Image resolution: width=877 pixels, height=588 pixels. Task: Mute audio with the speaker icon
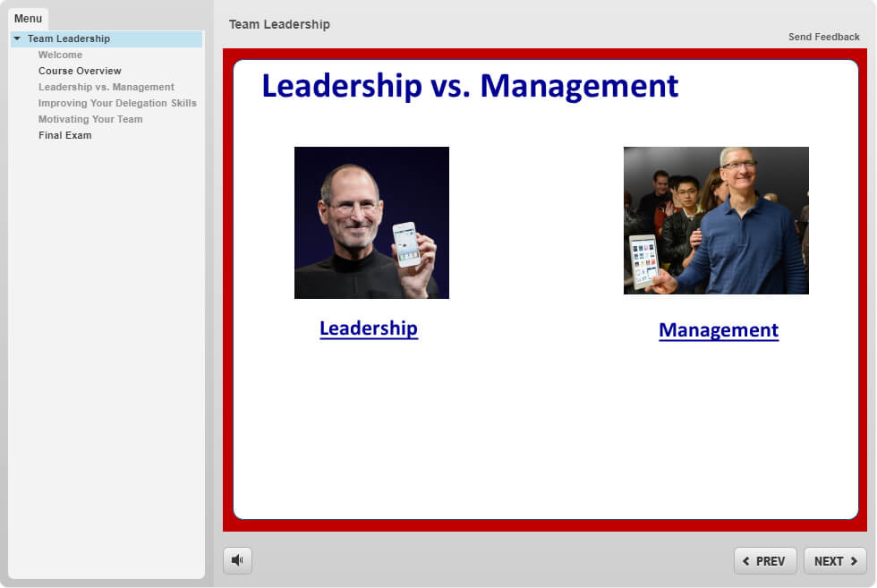tap(237, 560)
